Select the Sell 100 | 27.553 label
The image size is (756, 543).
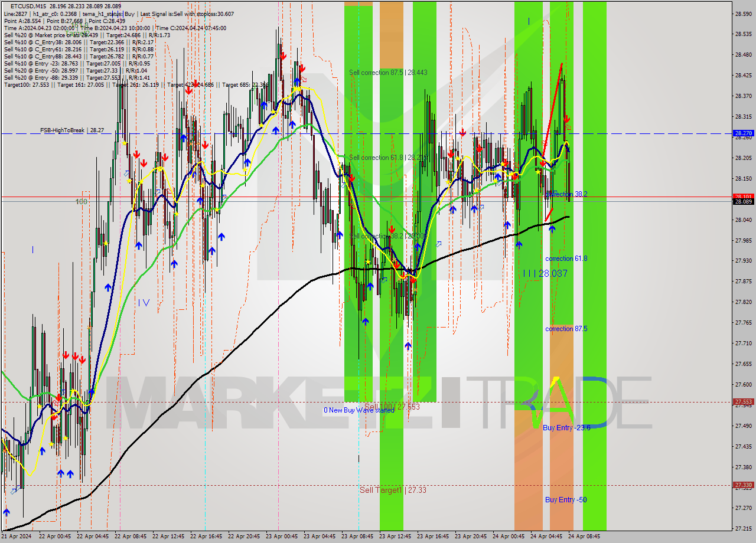point(392,407)
